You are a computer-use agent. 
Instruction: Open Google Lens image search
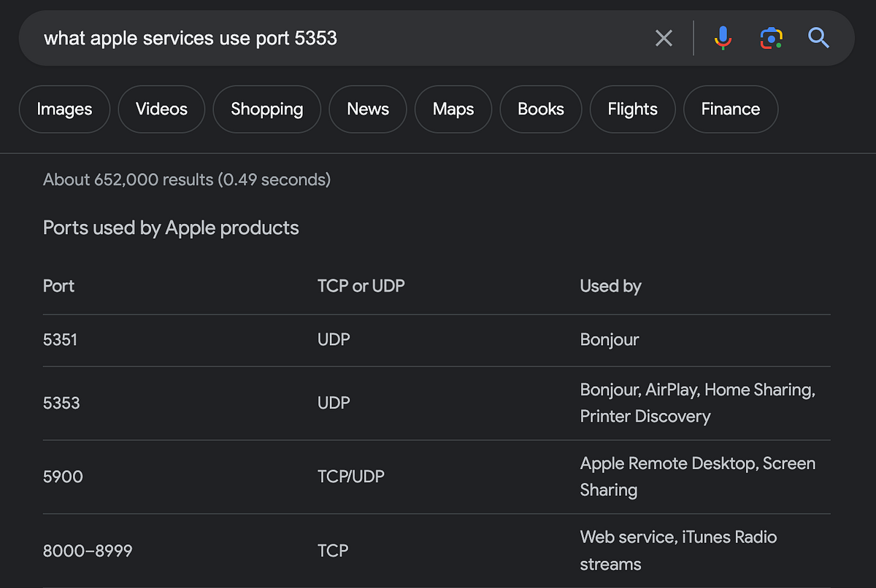(772, 38)
